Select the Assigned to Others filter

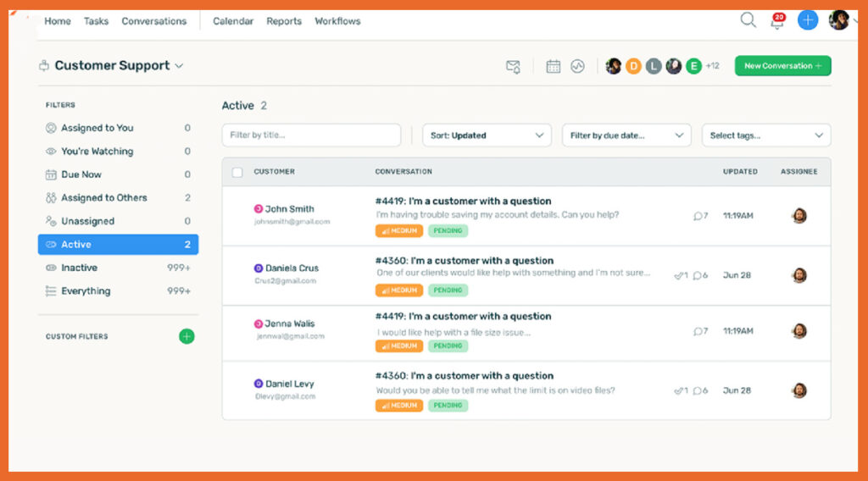click(x=104, y=197)
